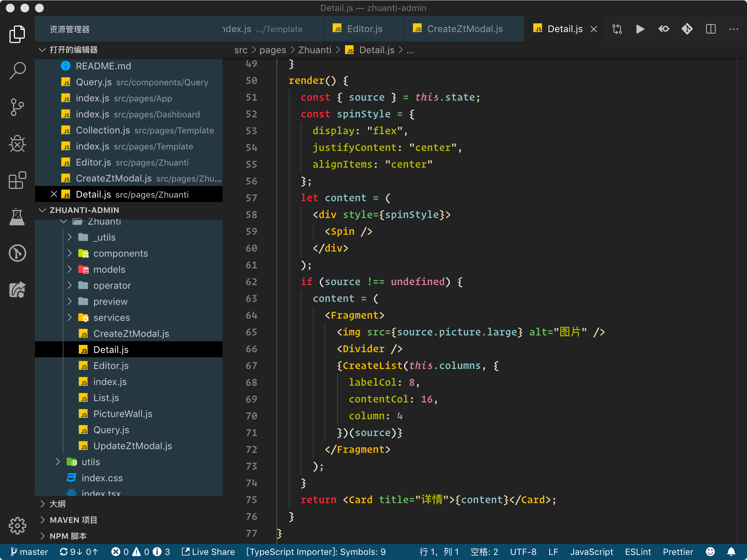747x560 pixels.
Task: Open the Source Control view
Action: click(17, 107)
